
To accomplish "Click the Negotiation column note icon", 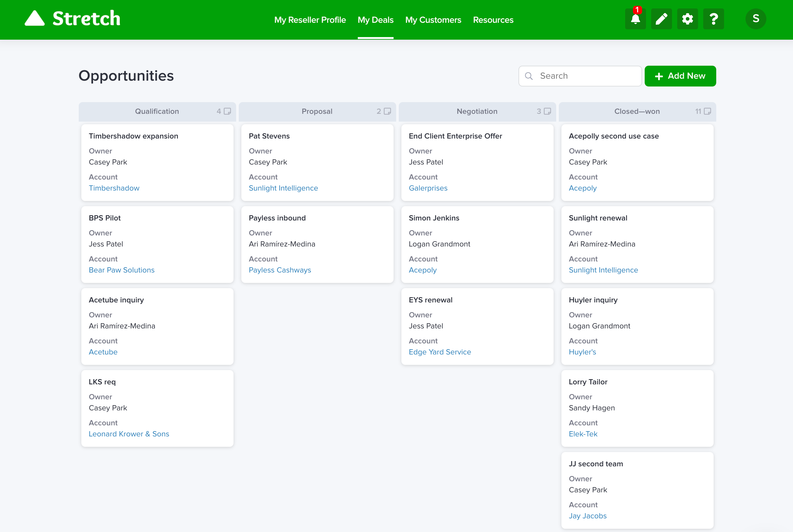I will click(547, 111).
